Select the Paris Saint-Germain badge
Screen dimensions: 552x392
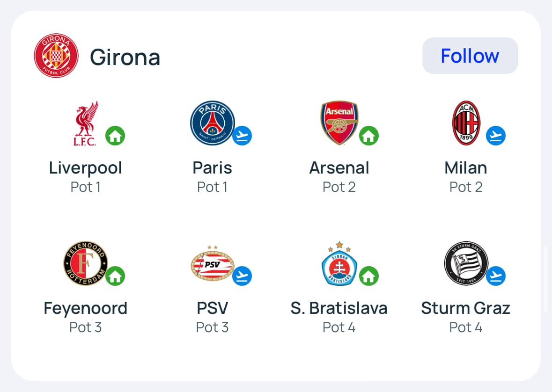[212, 123]
